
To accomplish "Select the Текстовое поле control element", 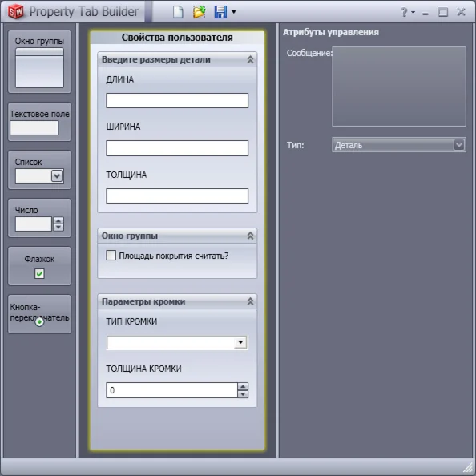I will 39,122.
